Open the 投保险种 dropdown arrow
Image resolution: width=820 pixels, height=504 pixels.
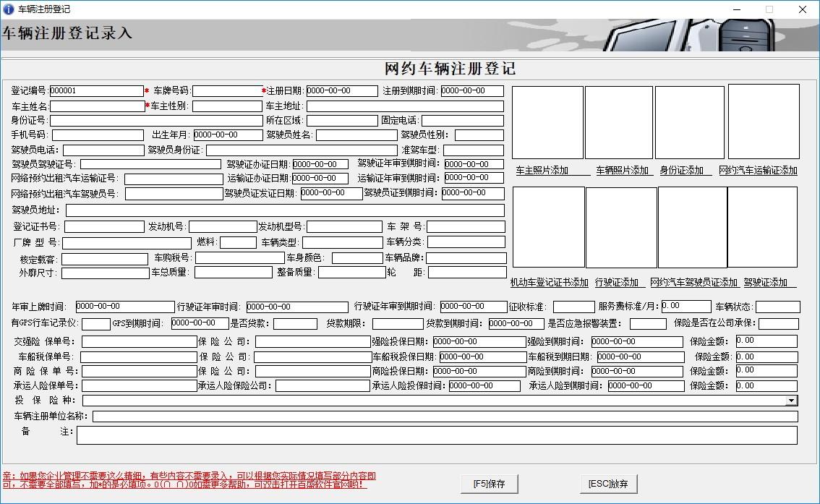pyautogui.click(x=792, y=401)
